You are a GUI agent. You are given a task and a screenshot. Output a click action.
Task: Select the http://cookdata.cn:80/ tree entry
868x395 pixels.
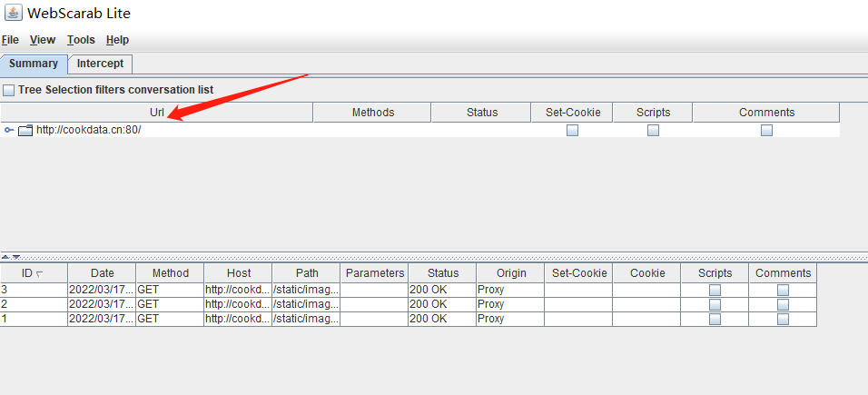coord(89,130)
